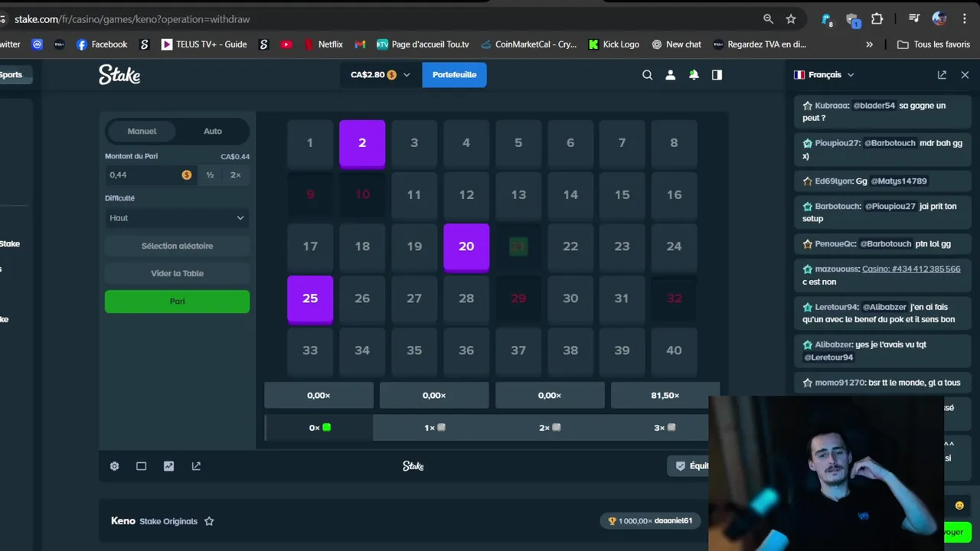The width and height of the screenshot is (980, 551).
Task: Open Tous les favoris folder
Action: coord(934,44)
